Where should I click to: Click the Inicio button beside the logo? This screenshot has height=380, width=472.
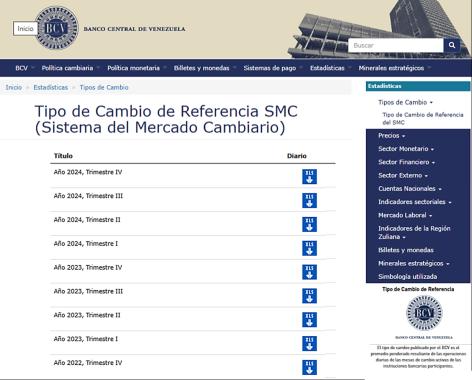tap(25, 28)
